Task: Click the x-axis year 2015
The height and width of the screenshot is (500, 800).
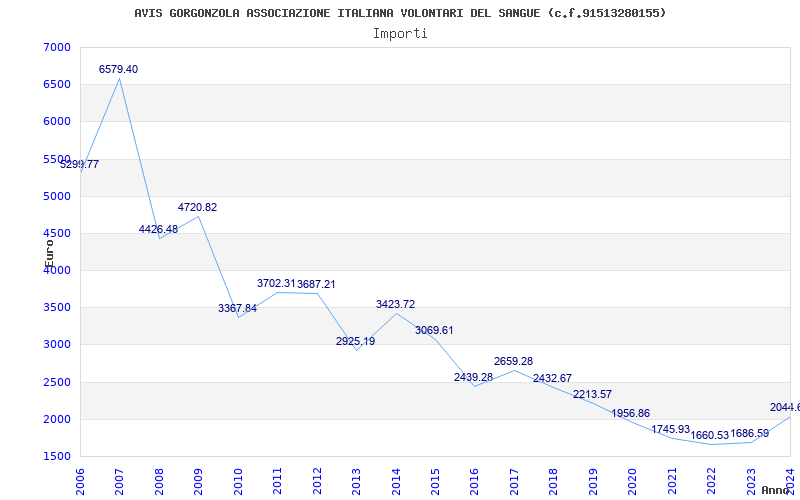Action: point(435,481)
